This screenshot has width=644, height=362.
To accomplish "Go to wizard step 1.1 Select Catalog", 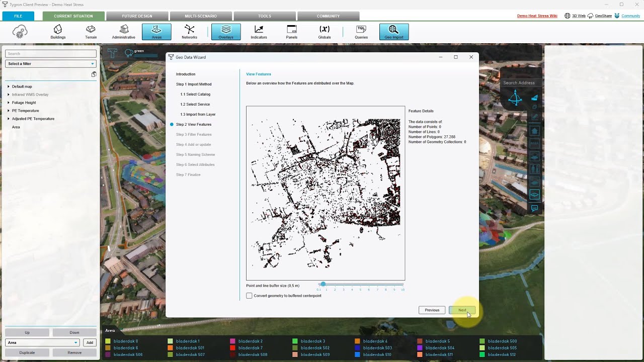I will click(195, 94).
